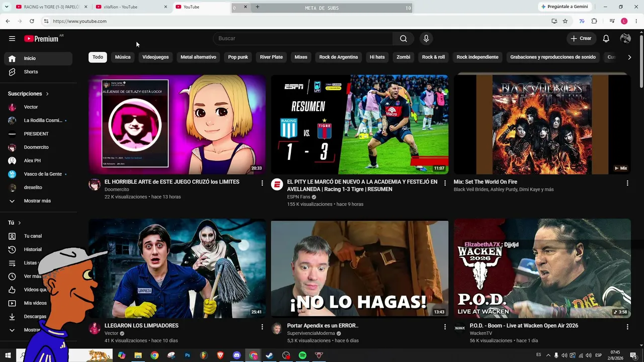Image resolution: width=644 pixels, height=362 pixels.
Task: Open the browser extensions puzzle icon
Action: click(594, 21)
